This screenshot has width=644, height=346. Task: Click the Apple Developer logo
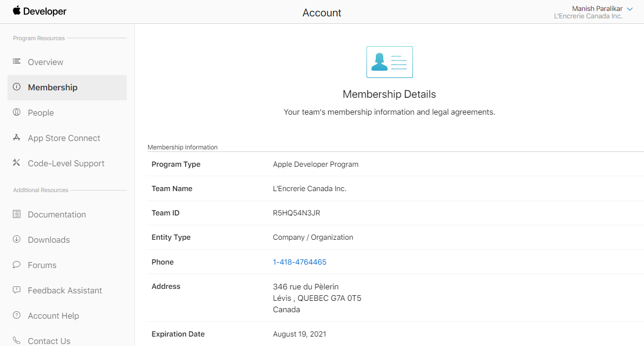(x=40, y=11)
